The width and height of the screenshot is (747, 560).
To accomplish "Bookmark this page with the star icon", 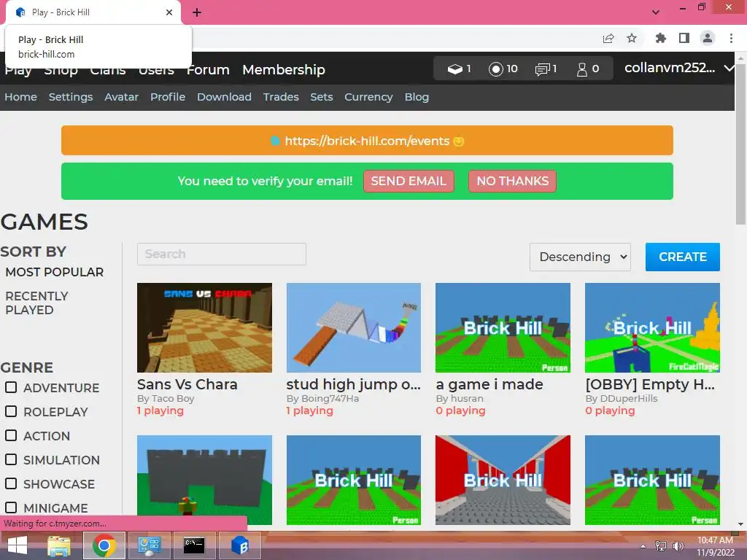I will pos(632,38).
